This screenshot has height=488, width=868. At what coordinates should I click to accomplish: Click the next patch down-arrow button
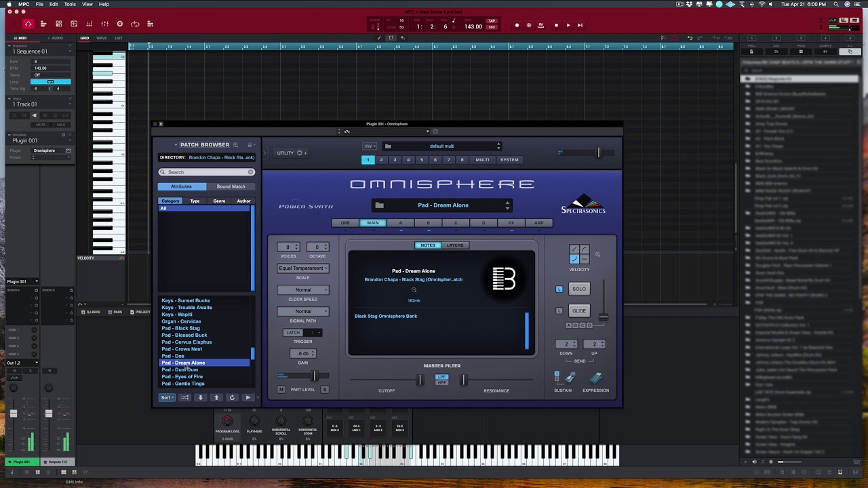pyautogui.click(x=200, y=398)
